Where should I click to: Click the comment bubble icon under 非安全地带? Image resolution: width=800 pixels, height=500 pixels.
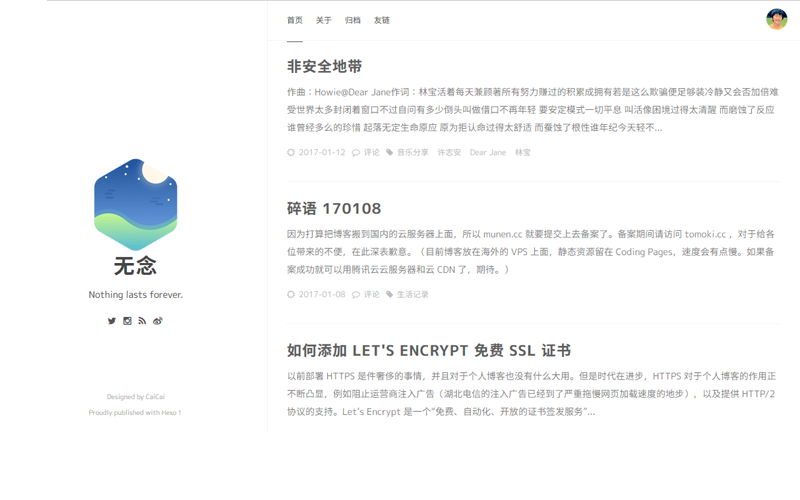tap(356, 153)
